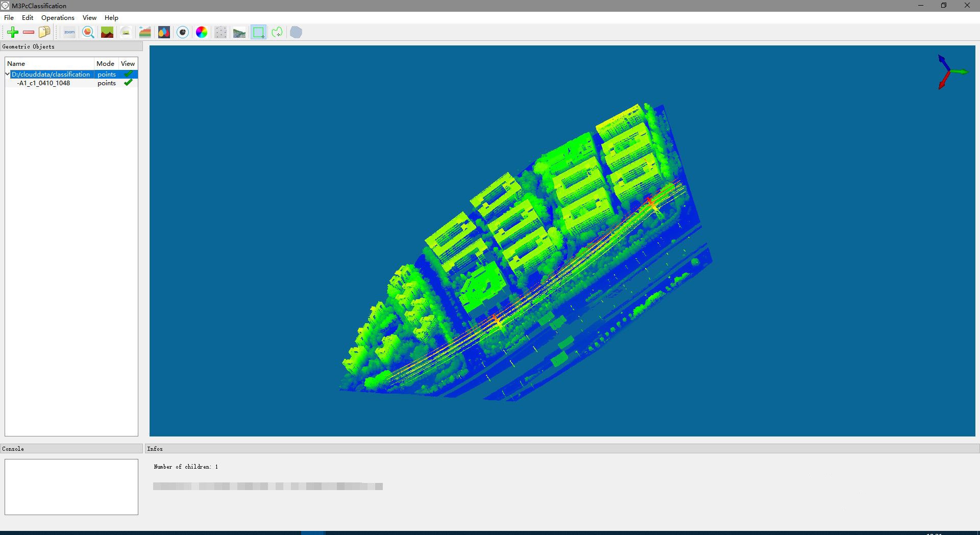The height and width of the screenshot is (535, 980).
Task: Select the -A1_c1_0410_1048 child item
Action: (43, 83)
